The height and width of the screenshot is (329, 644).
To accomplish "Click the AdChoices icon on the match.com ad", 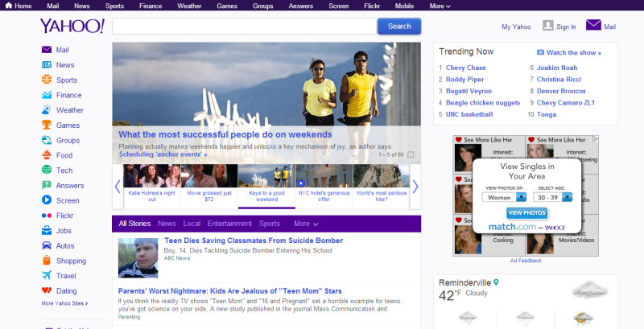I will 595,139.
